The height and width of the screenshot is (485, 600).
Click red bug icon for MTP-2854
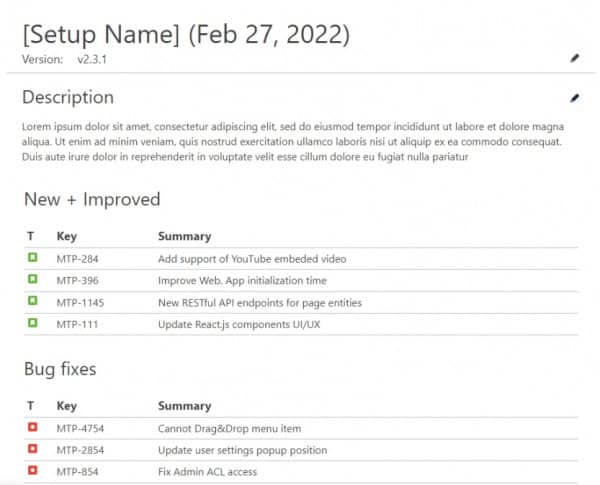coord(32,450)
